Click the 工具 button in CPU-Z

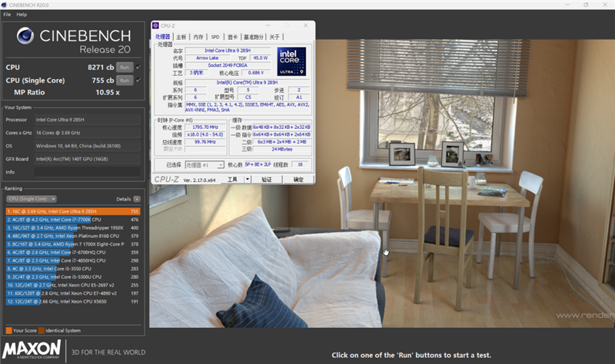tap(232, 180)
